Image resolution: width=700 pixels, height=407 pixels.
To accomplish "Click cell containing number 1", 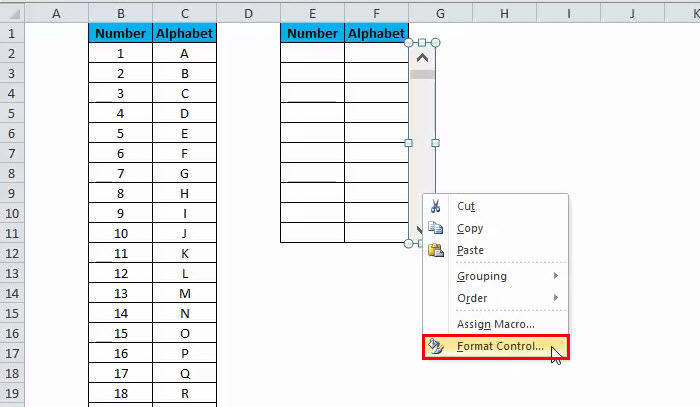I will coord(121,54).
